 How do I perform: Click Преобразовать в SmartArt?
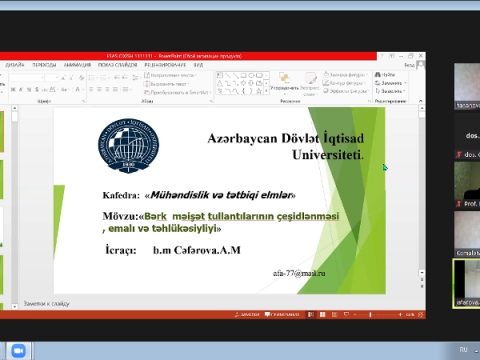click(x=178, y=92)
